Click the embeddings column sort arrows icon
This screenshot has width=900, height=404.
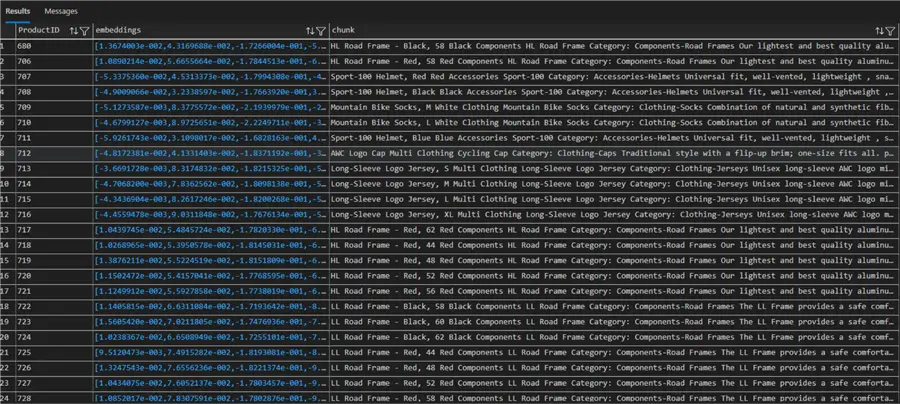310,30
